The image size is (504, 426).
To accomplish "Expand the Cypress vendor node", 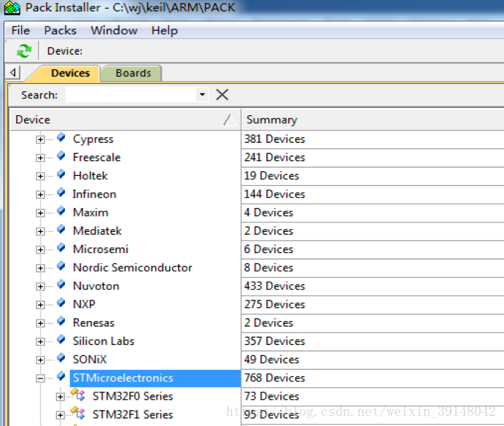I will [x=40, y=139].
